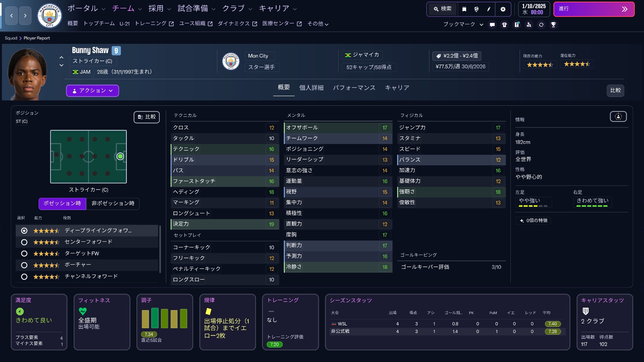Viewport: 644px width, 362px height.
Task: Expand the ブックマーク dropdown
Action: point(481,25)
